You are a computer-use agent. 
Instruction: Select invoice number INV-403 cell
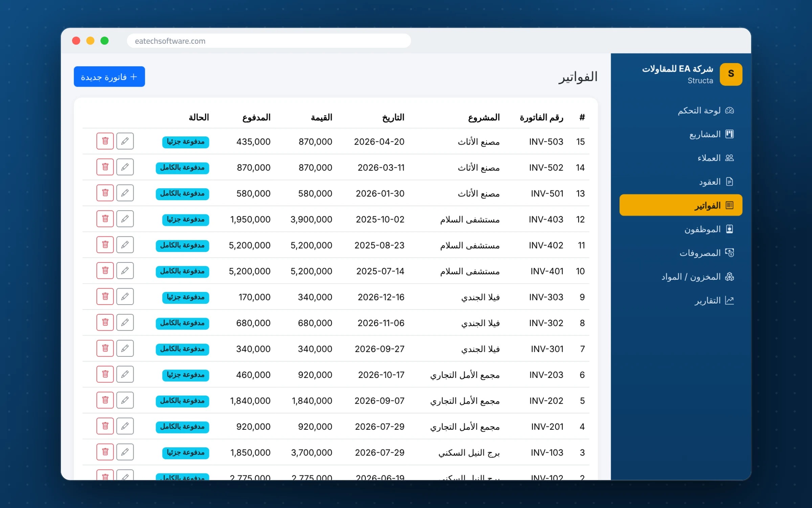tap(546, 219)
